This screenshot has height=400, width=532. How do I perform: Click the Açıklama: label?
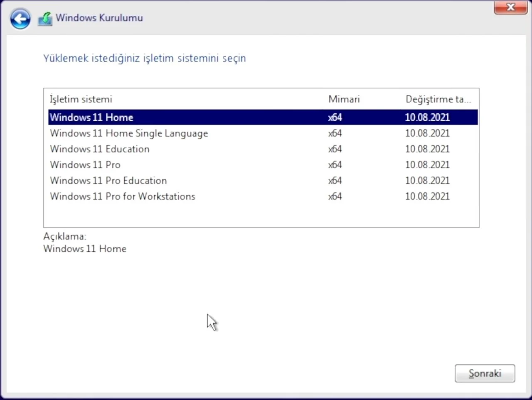(65, 236)
